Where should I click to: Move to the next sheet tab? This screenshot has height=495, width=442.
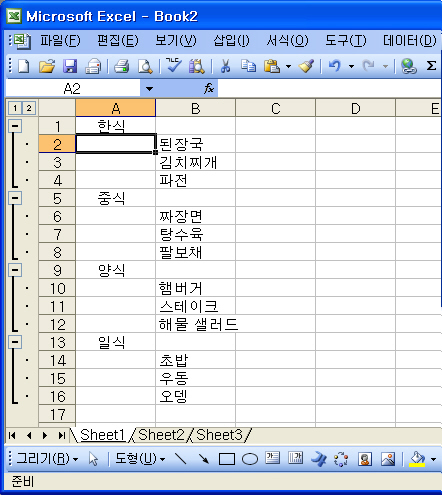click(45, 435)
